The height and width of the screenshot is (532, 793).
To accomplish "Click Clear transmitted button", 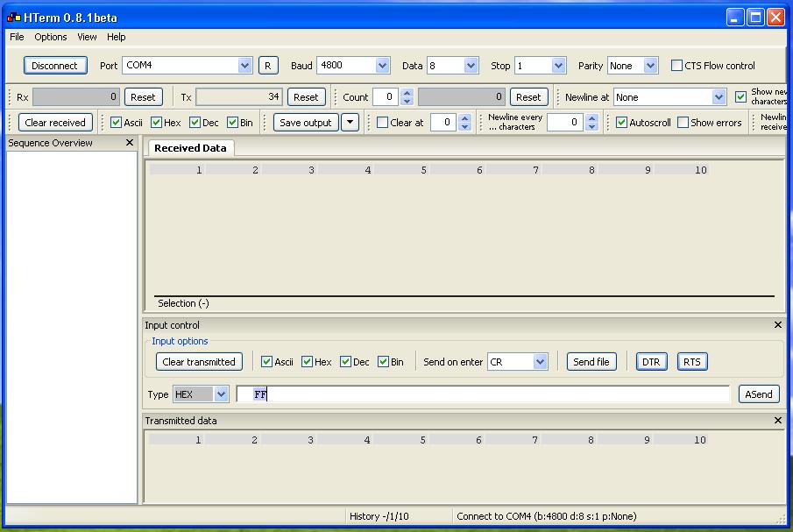I will pyautogui.click(x=199, y=362).
